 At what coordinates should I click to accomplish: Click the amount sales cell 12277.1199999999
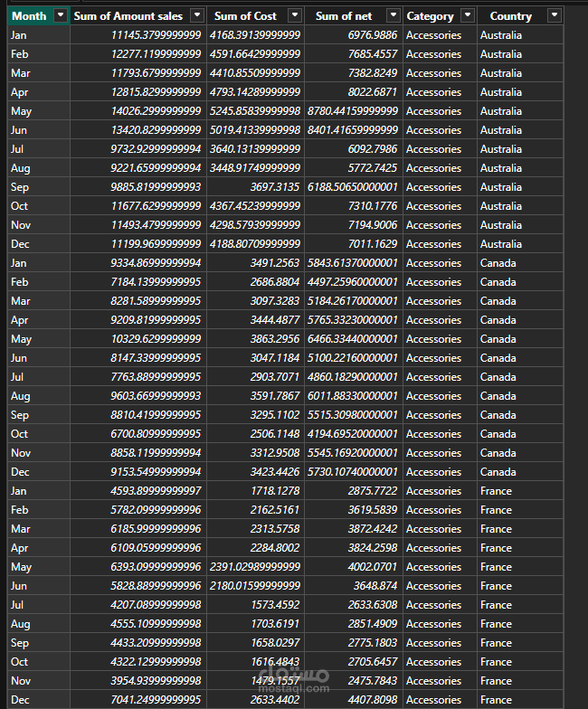(x=138, y=54)
